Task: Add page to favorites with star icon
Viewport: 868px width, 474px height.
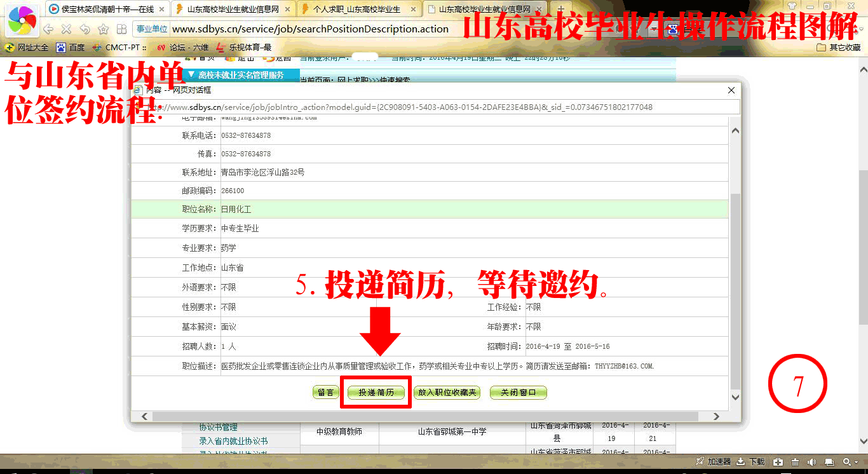Action: click(103, 29)
